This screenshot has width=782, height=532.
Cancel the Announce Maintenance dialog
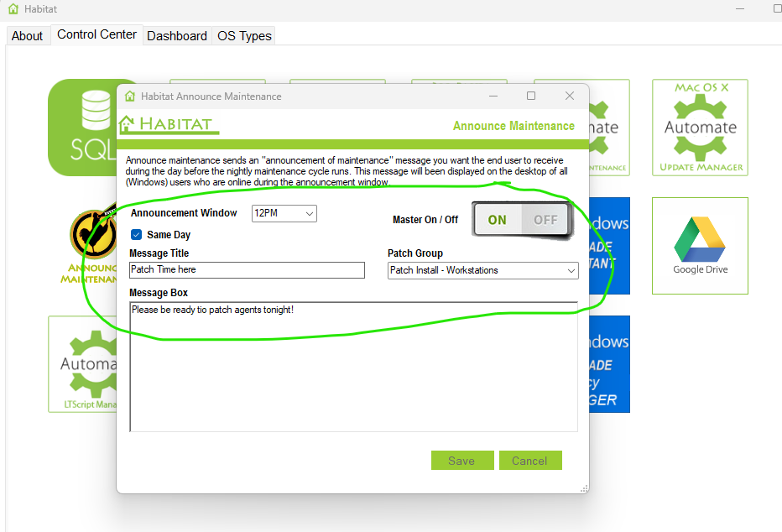pyautogui.click(x=530, y=460)
